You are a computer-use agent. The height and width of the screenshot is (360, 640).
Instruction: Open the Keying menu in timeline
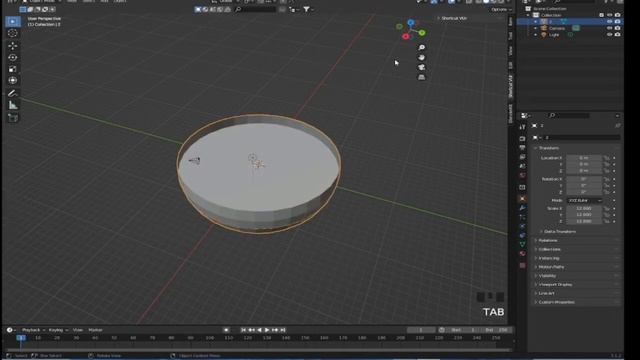pos(58,330)
